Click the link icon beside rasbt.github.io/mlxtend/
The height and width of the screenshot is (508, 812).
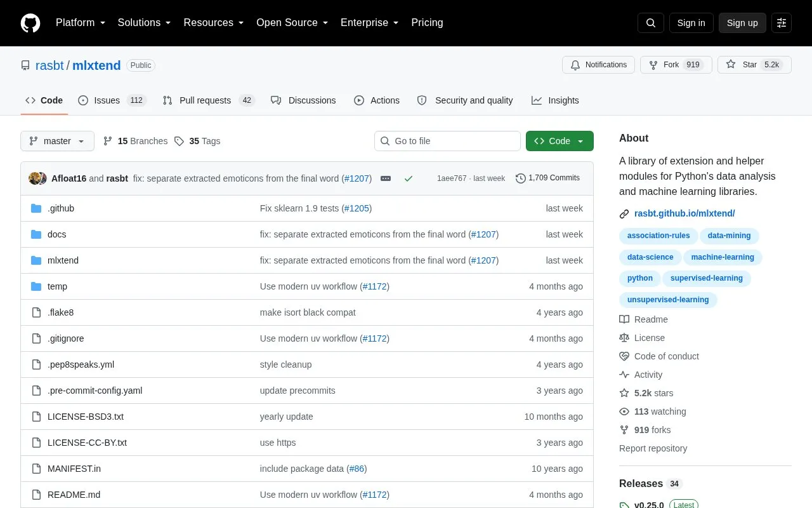tap(624, 214)
